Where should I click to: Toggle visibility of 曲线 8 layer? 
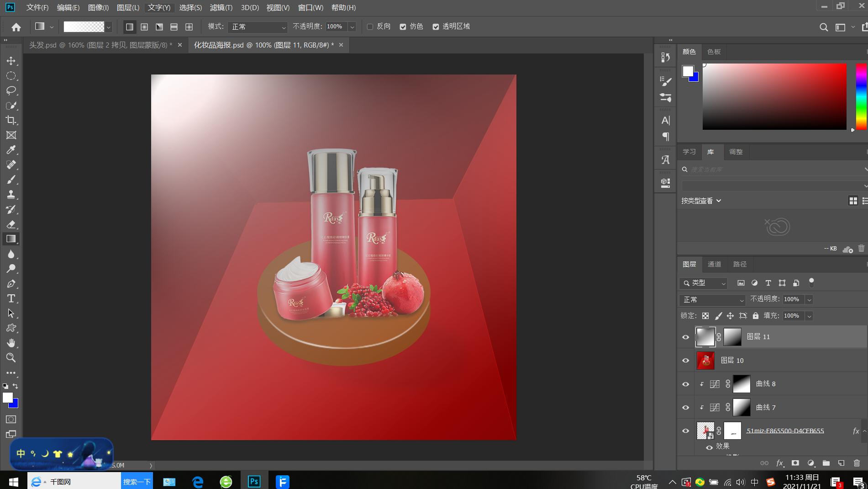click(x=685, y=384)
